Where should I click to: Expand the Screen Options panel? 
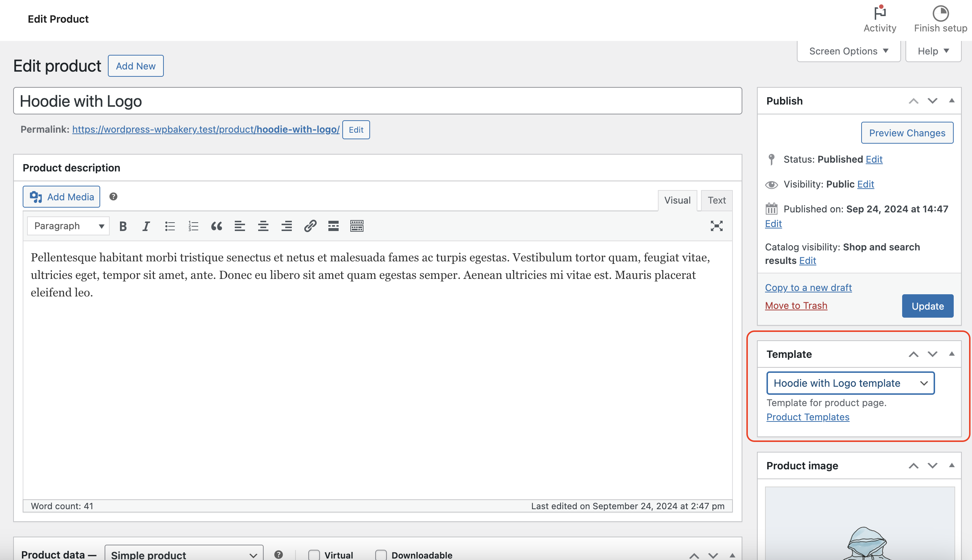pyautogui.click(x=848, y=51)
